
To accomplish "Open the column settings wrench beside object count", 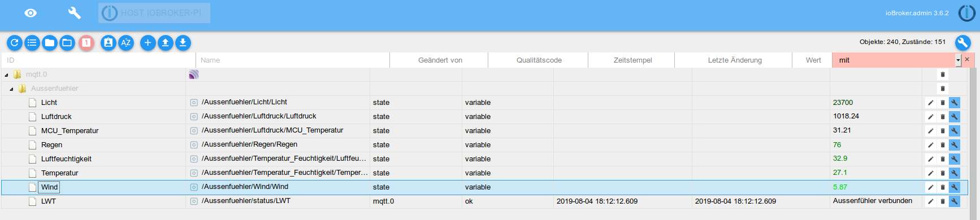I will [x=963, y=42].
